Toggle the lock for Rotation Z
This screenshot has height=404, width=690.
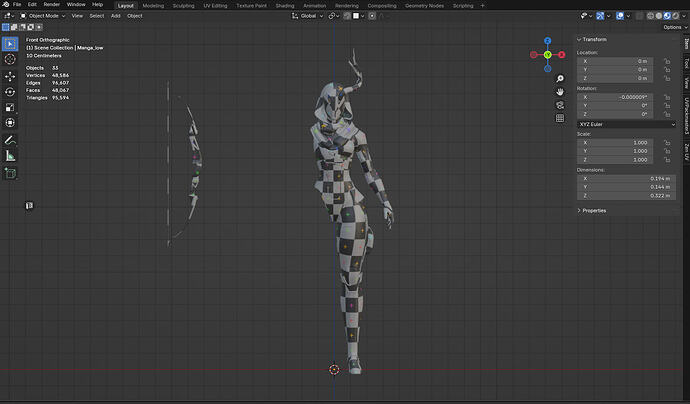666,114
